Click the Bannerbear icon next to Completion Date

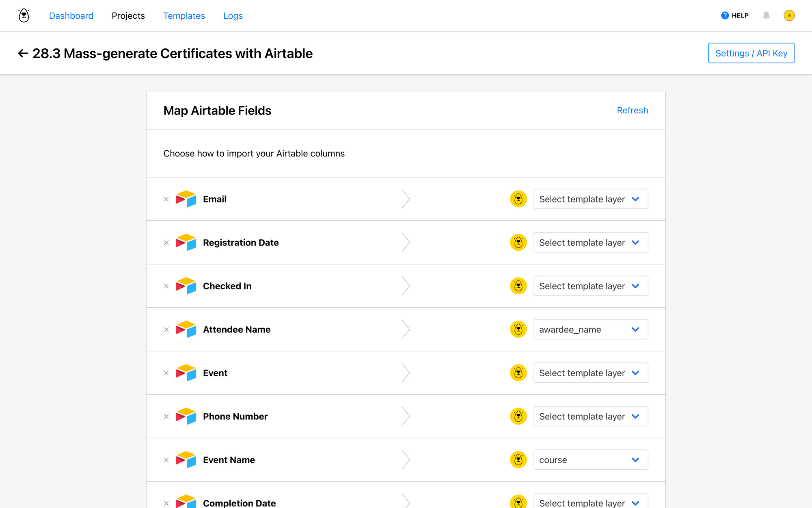(x=518, y=502)
